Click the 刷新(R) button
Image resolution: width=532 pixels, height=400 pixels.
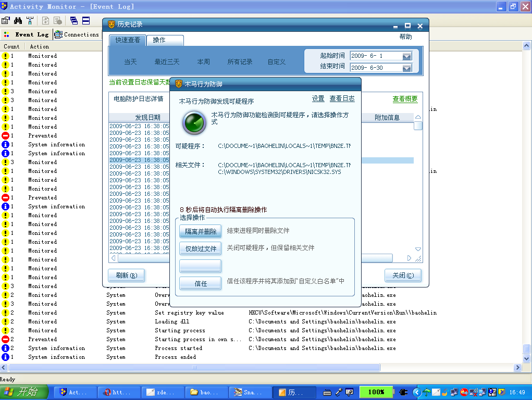127,276
